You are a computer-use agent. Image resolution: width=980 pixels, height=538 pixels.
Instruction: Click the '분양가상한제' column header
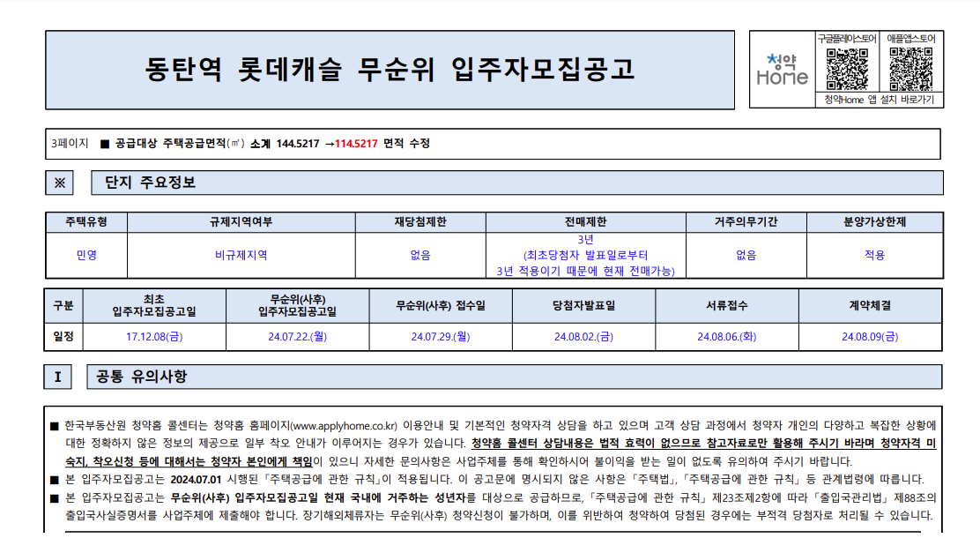(x=875, y=222)
